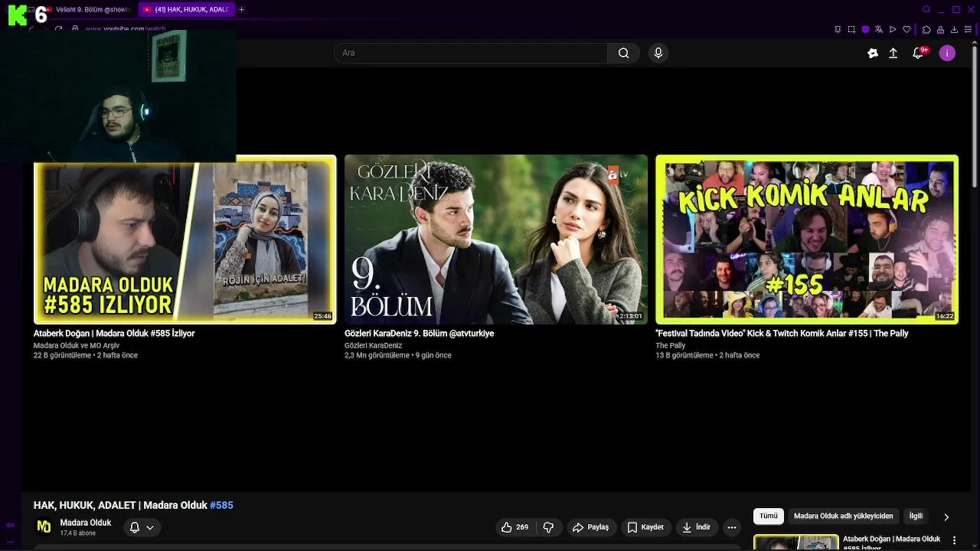
Task: Open the #585 hashtag link in title
Action: pyautogui.click(x=221, y=505)
